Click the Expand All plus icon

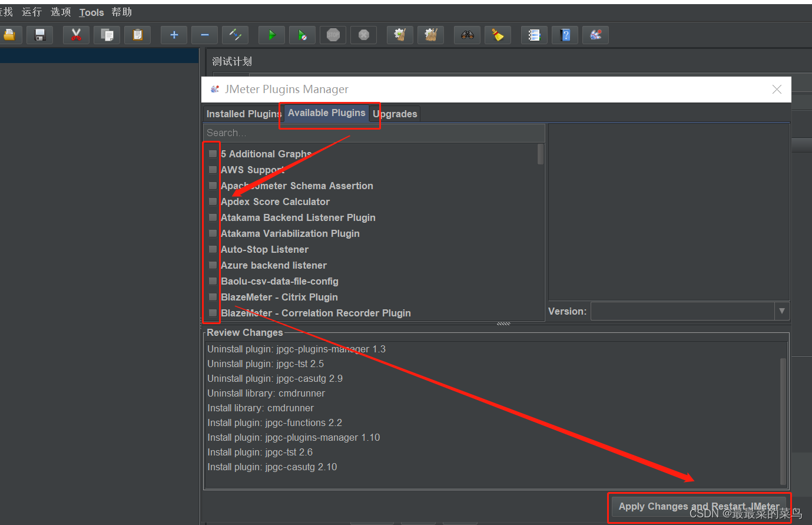(174, 35)
